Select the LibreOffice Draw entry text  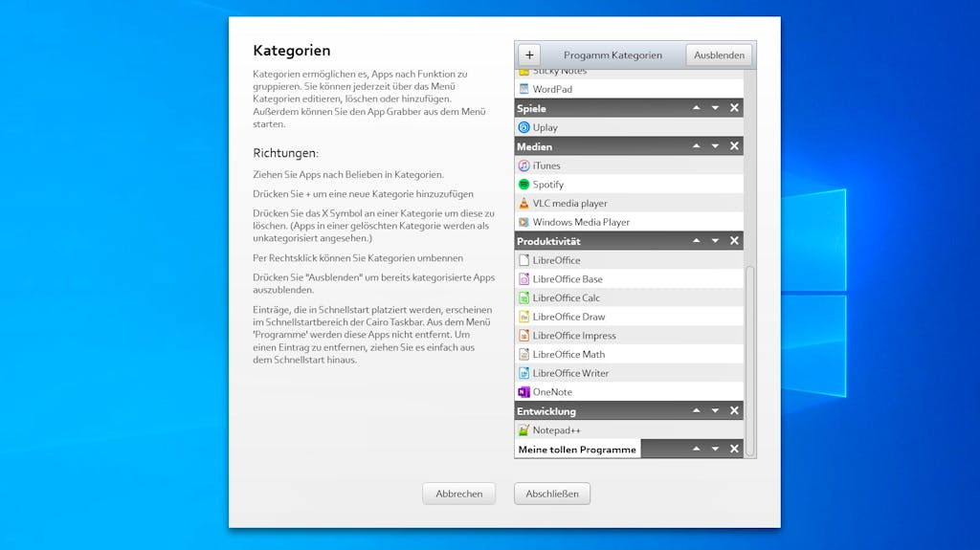pos(568,317)
